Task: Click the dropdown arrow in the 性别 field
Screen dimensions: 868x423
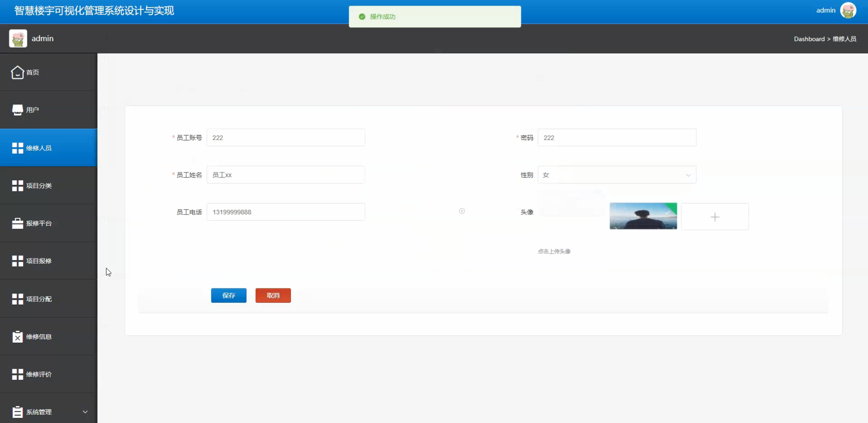Action: pos(688,175)
